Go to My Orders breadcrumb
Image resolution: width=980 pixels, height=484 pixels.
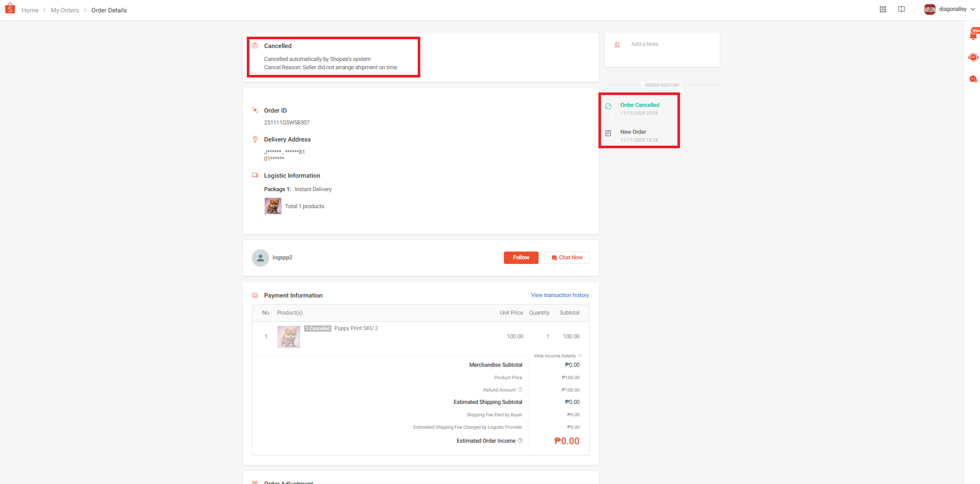pos(65,10)
